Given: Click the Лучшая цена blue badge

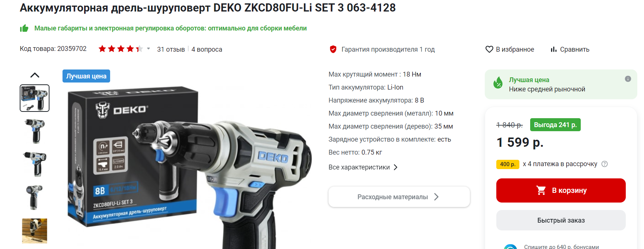Looking at the screenshot, I should [x=86, y=76].
